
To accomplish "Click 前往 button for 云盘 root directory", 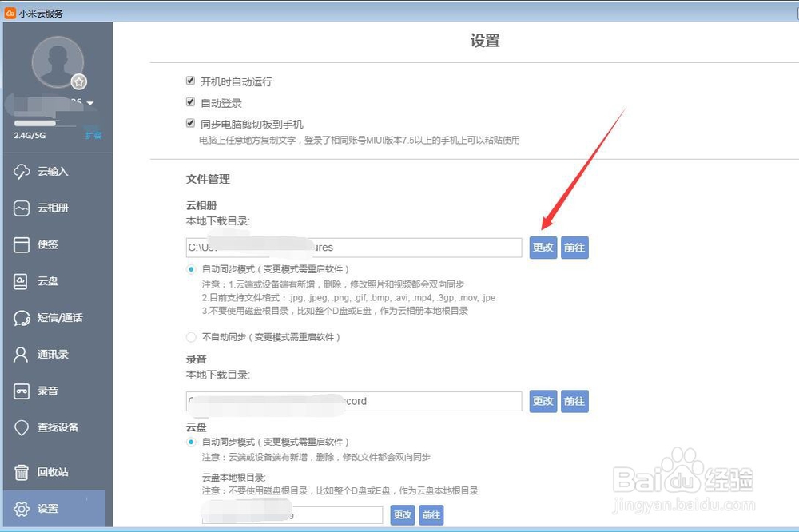I will coord(431,515).
